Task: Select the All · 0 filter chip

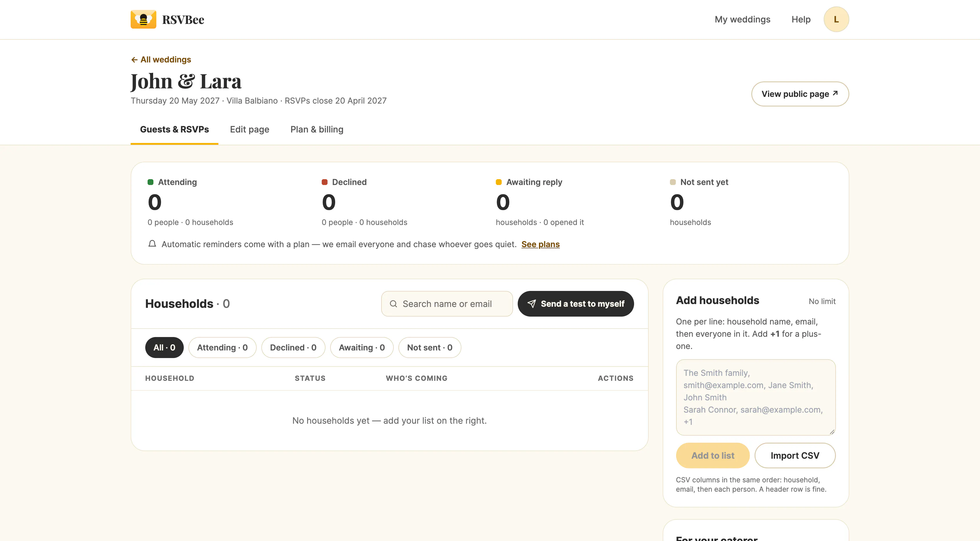Action: [x=164, y=348]
